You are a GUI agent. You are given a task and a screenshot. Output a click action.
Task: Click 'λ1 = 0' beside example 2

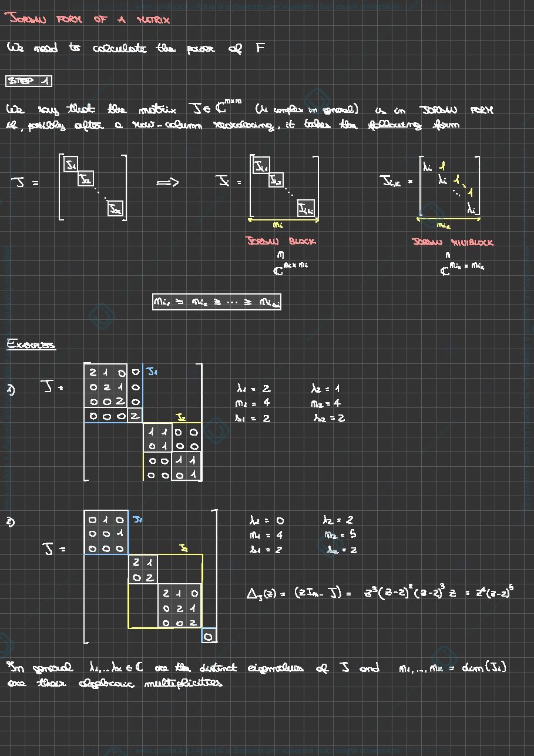tap(267, 520)
